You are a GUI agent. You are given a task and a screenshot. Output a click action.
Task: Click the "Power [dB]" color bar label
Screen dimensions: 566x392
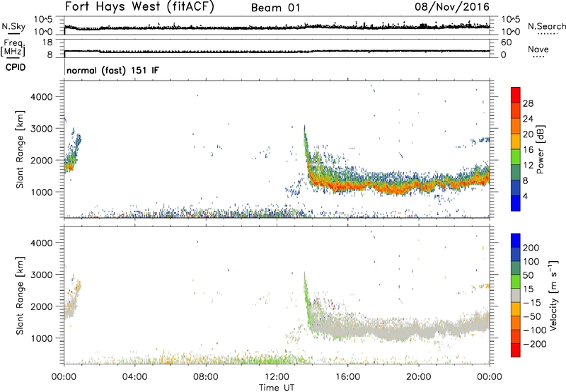[x=540, y=149]
